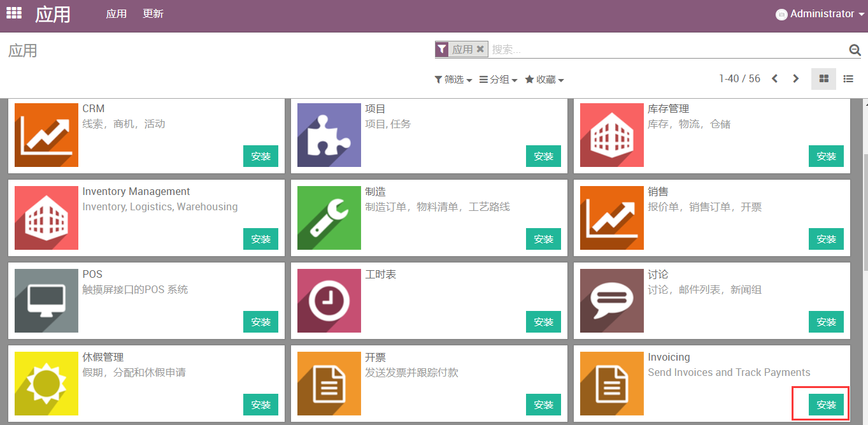Click the POS monitor icon
This screenshot has width=868, height=425.
(x=46, y=301)
